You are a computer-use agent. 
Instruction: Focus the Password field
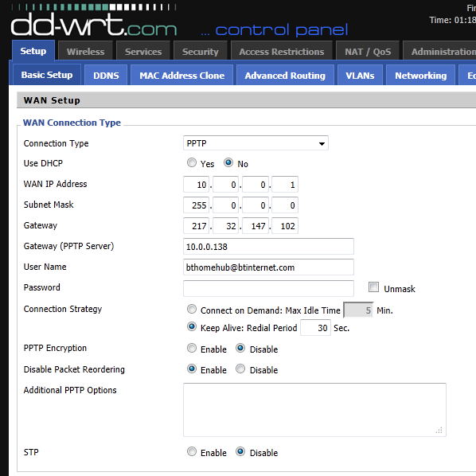click(x=268, y=288)
